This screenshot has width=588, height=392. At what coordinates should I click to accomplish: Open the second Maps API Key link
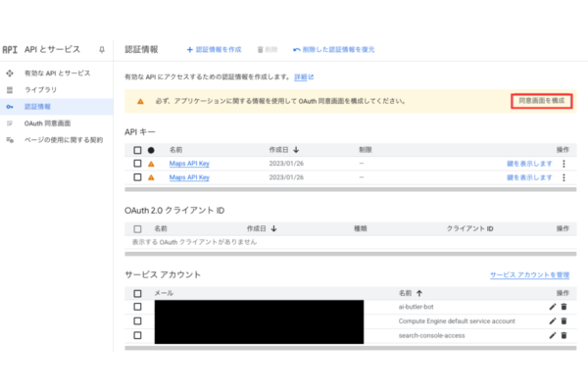coord(189,177)
